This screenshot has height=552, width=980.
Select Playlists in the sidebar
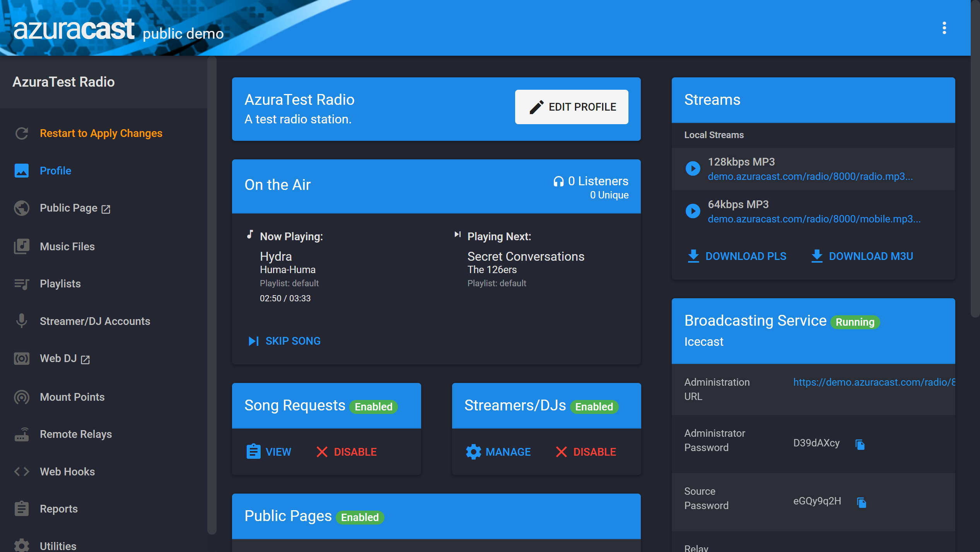click(60, 284)
